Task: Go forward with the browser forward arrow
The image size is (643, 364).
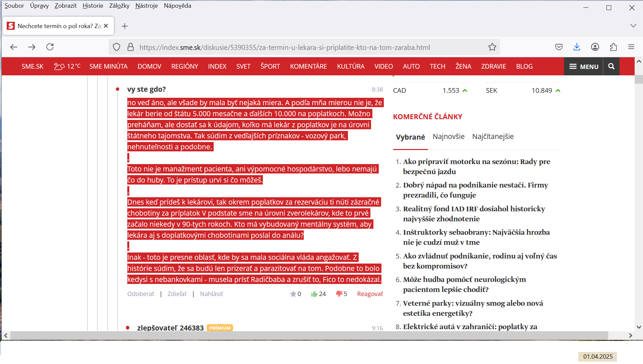Action: click(32, 47)
